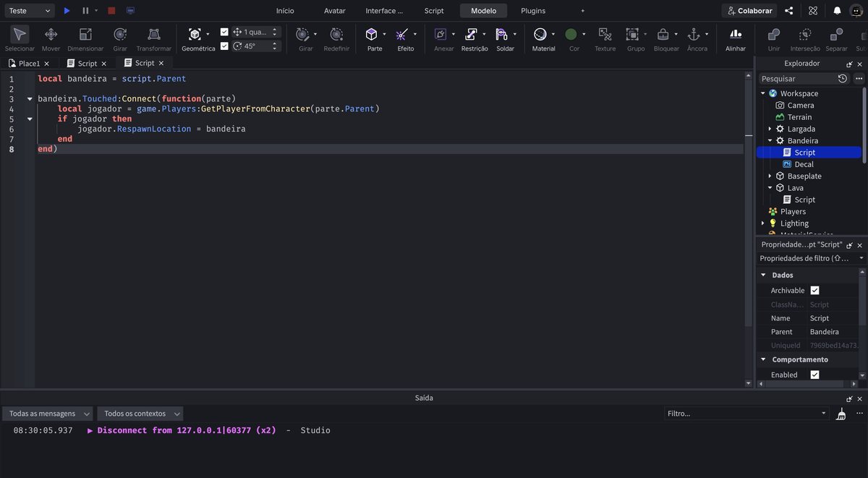The height and width of the screenshot is (478, 868).
Task: Toggle the 45° rotation snapping checkbox
Action: coord(224,46)
